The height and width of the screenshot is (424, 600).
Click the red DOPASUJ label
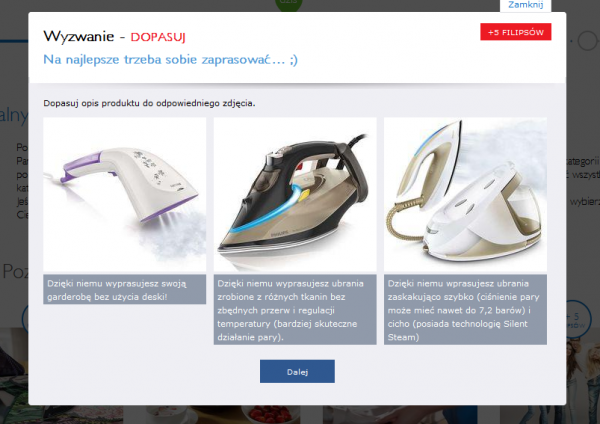[158, 37]
